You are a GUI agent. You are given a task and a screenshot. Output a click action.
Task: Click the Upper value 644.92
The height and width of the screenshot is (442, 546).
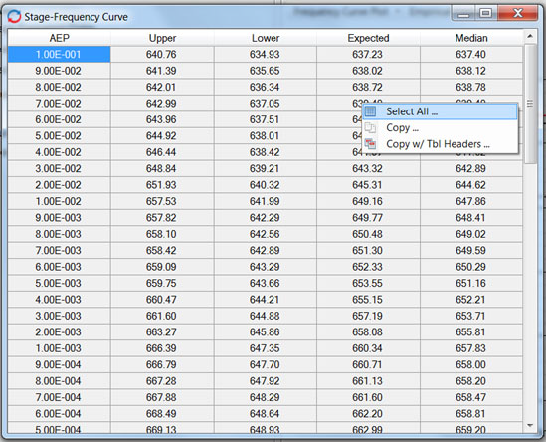pos(161,136)
